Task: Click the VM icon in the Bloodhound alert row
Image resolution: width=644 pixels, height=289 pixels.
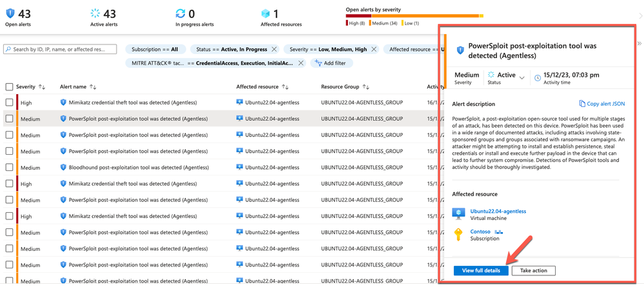Action: click(x=239, y=167)
